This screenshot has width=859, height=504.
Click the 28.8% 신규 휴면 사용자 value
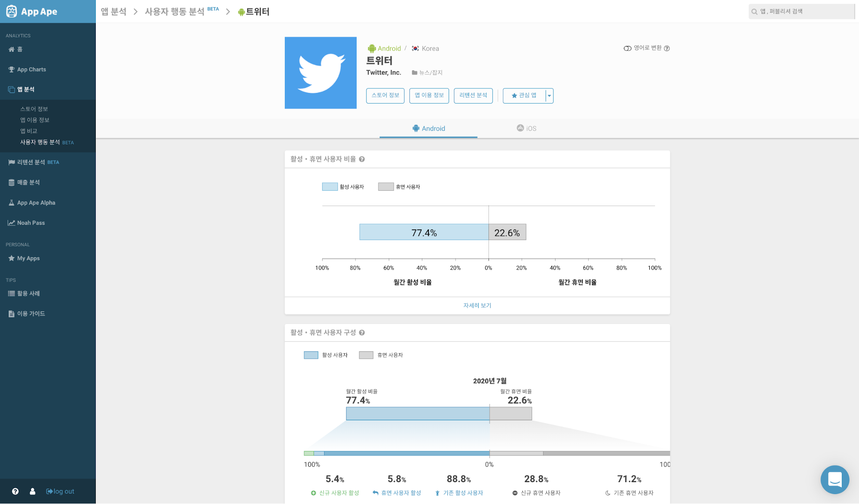click(x=536, y=480)
